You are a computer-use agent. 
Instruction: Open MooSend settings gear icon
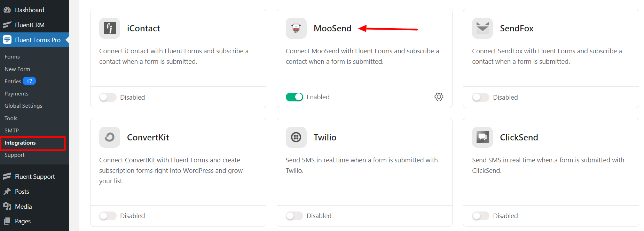439,97
